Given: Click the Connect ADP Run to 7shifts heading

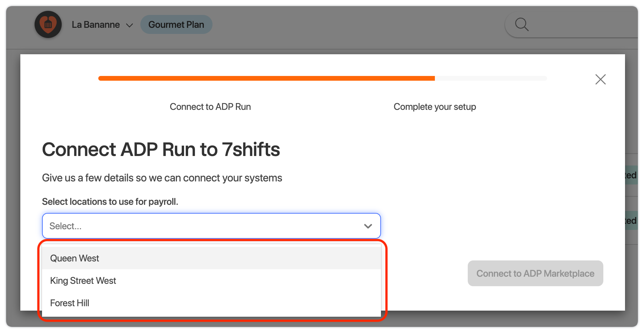Looking at the screenshot, I should click(161, 150).
